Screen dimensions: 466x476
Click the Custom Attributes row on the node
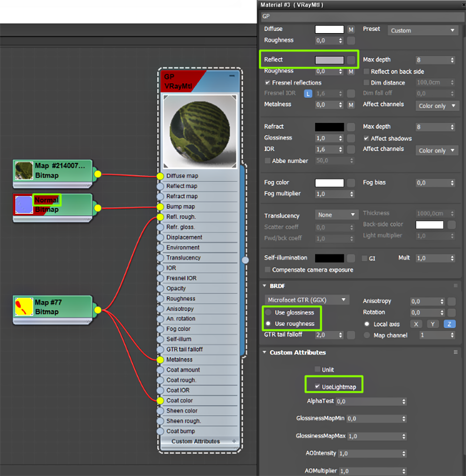(199, 442)
